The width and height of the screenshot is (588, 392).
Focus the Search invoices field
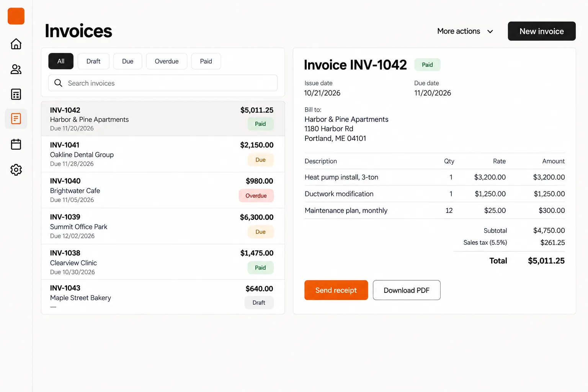163,83
